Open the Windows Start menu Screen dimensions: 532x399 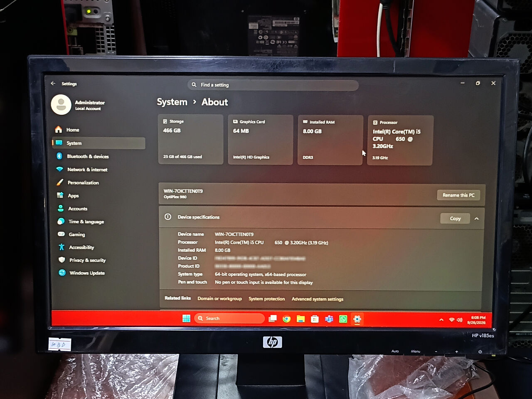point(186,318)
